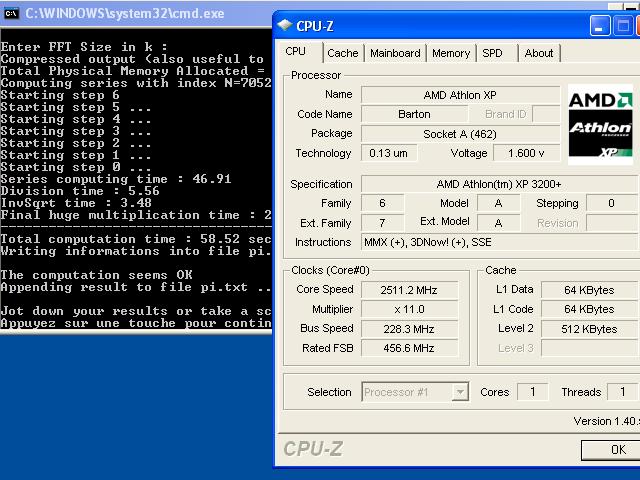Click 'Division time : 5.56' line in cmd
This screenshot has height=480, width=640.
pos(80,191)
